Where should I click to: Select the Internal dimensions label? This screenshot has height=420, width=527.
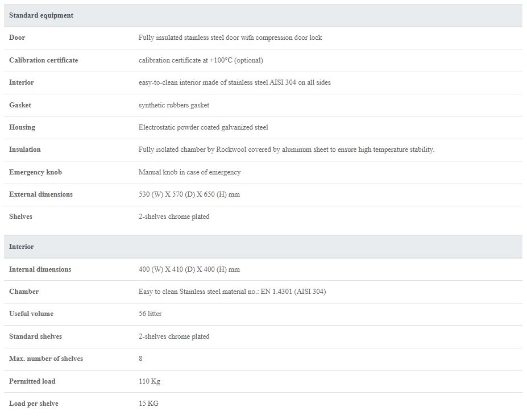point(40,269)
